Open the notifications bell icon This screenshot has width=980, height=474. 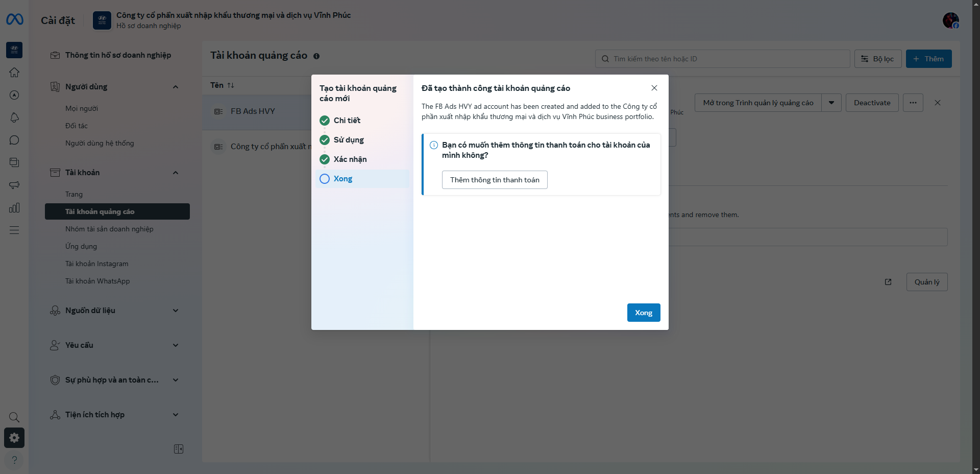(x=14, y=117)
